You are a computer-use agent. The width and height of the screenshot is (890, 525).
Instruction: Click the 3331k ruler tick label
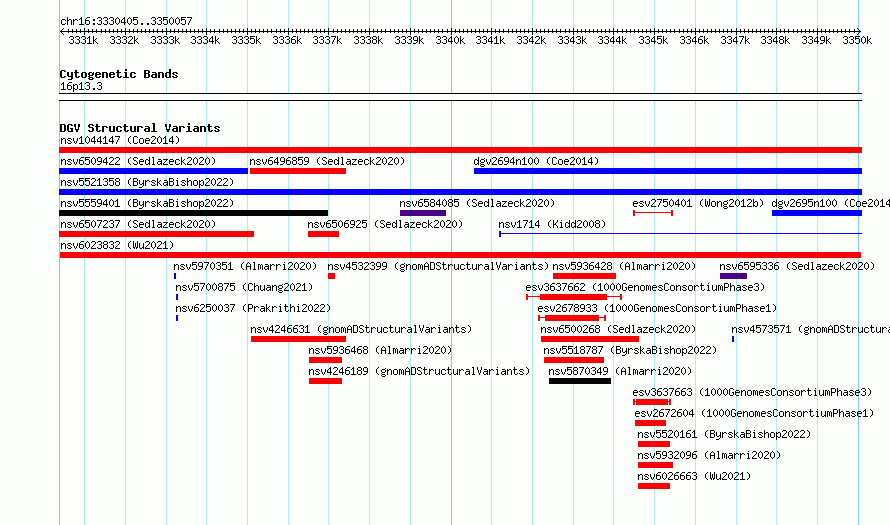tap(83, 40)
